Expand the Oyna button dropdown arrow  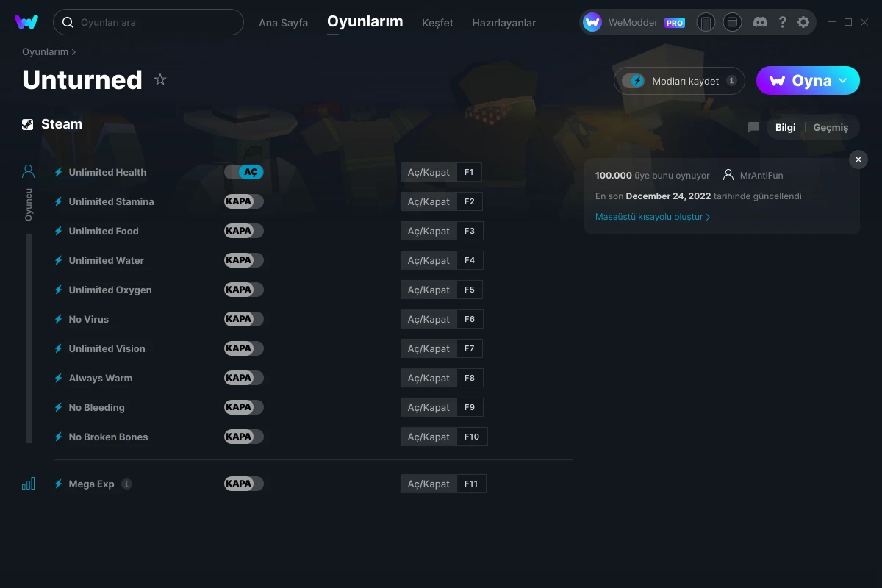click(843, 80)
